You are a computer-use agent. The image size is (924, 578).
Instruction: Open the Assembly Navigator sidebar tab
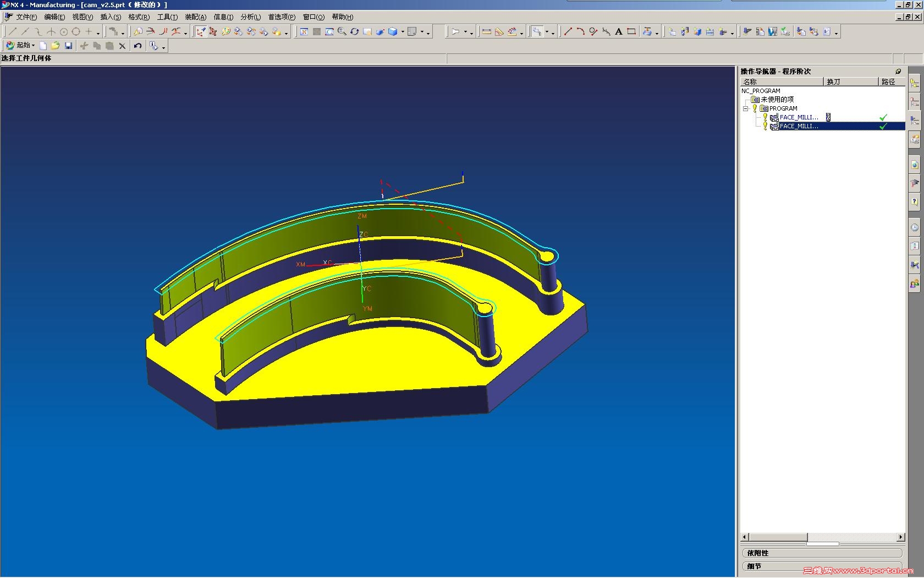click(915, 84)
